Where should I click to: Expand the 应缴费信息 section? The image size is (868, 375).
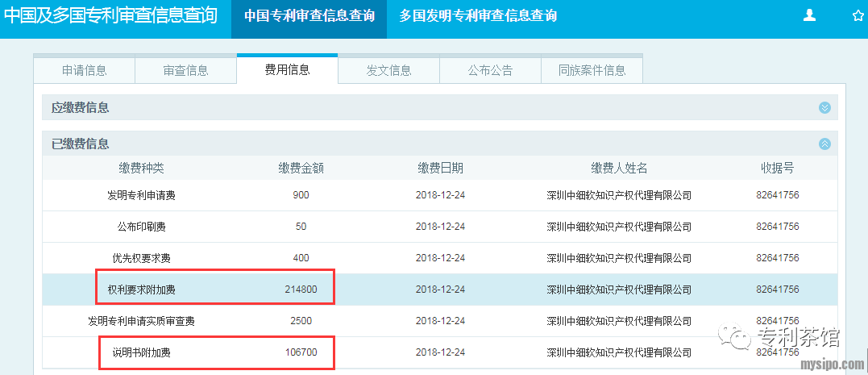[824, 108]
